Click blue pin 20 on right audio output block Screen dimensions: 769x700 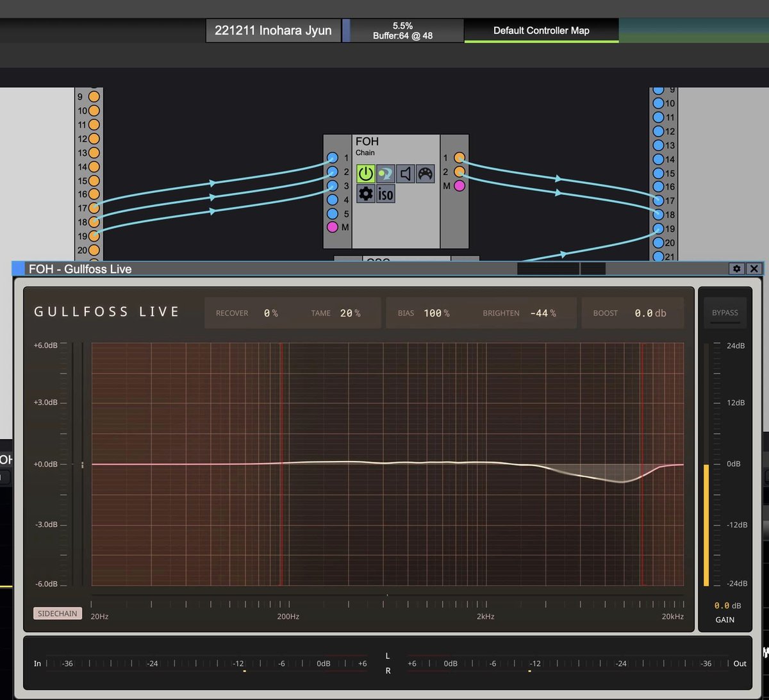click(x=658, y=243)
